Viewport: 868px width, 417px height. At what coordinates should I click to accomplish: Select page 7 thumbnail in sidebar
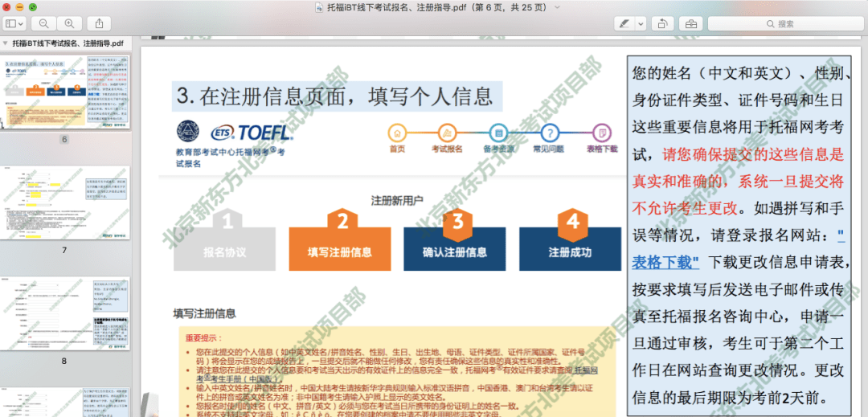65,202
